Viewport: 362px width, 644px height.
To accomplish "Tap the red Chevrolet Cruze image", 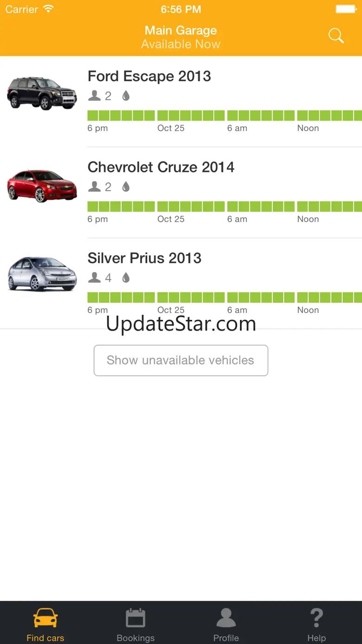I will tap(42, 185).
